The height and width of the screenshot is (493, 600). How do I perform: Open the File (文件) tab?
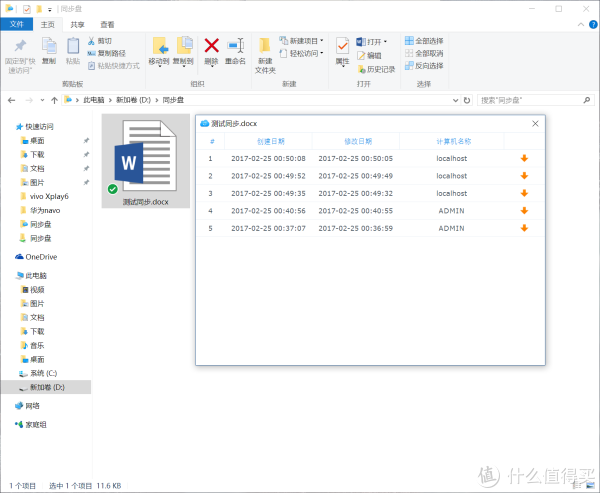click(17, 24)
